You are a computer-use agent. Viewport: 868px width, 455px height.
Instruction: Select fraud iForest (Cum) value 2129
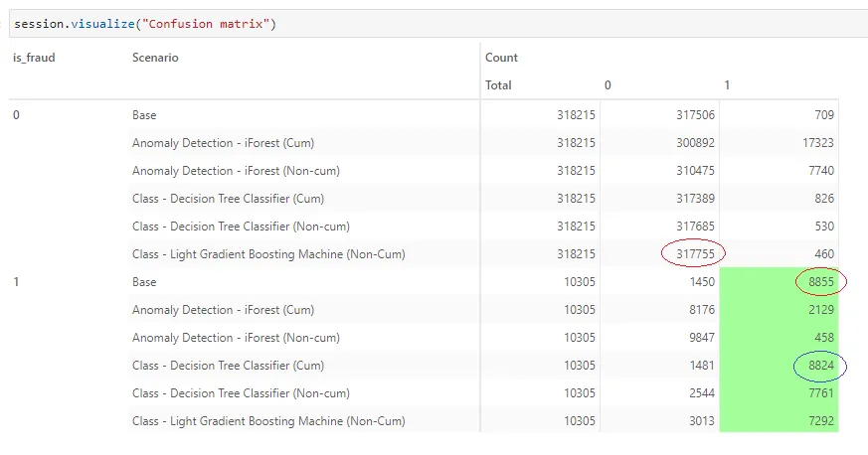(820, 310)
